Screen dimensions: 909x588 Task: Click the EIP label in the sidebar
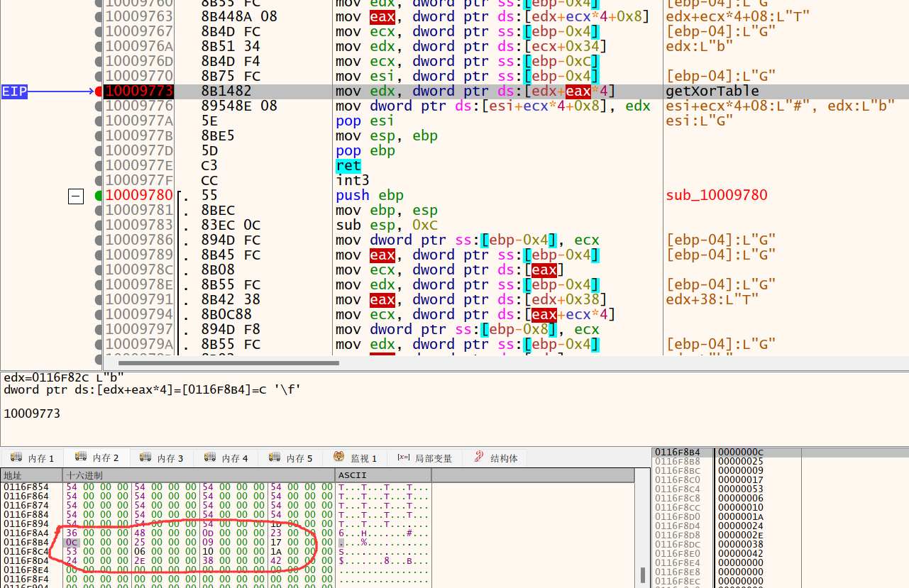pyautogui.click(x=14, y=91)
